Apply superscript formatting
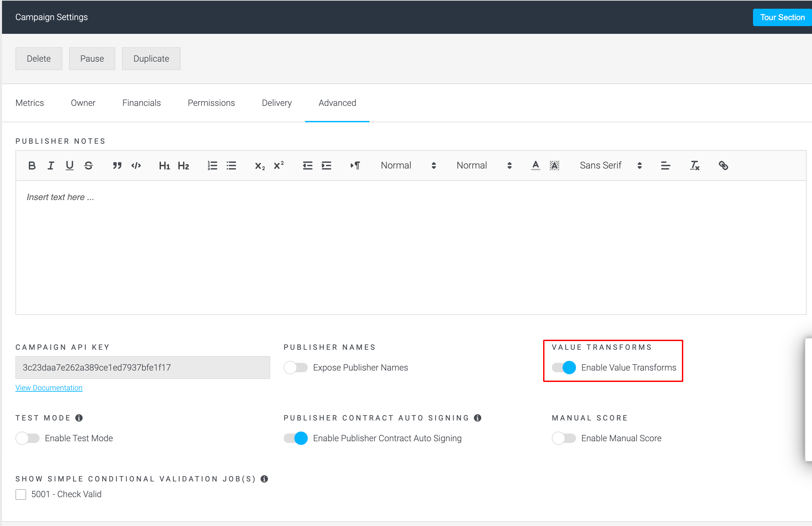 coord(279,166)
